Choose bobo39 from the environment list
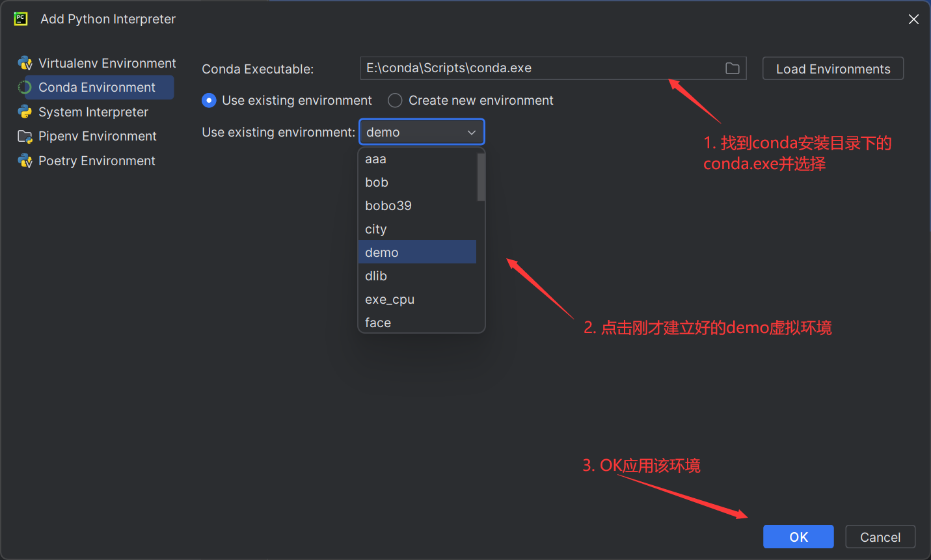The height and width of the screenshot is (560, 931). pos(417,206)
